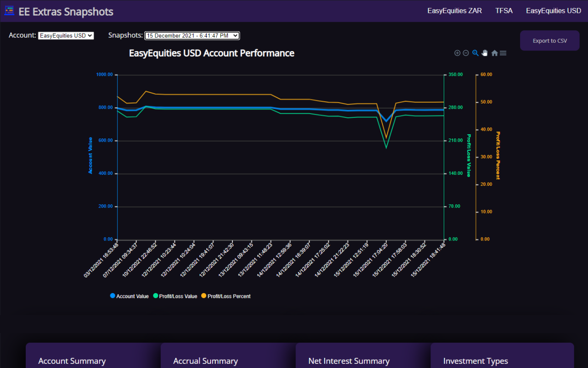The width and height of the screenshot is (588, 368).
Task: Click the Accrual Summary card heading
Action: point(206,361)
